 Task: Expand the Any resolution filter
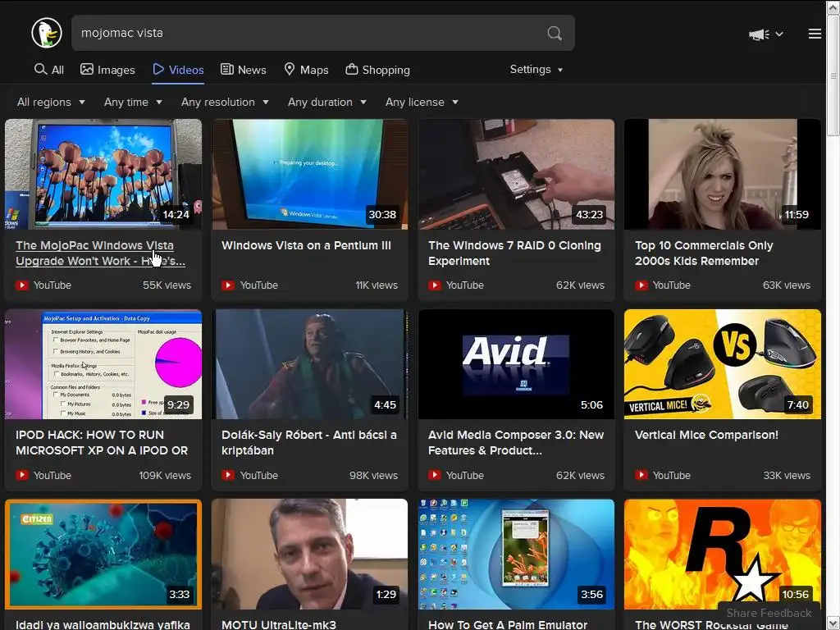point(225,103)
